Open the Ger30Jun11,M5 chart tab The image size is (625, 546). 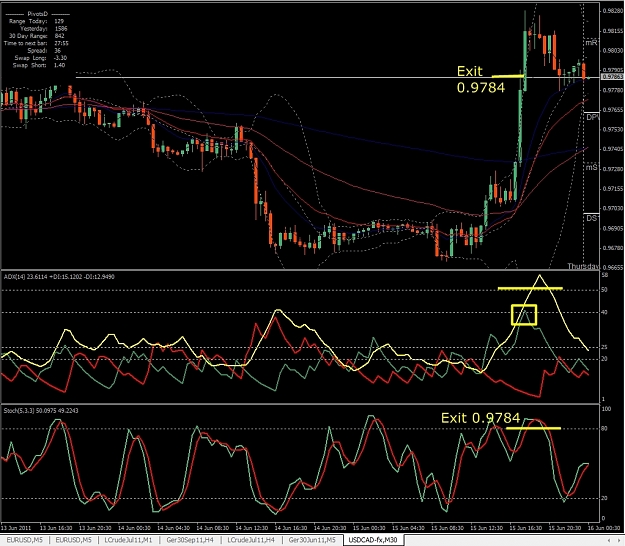point(312,540)
